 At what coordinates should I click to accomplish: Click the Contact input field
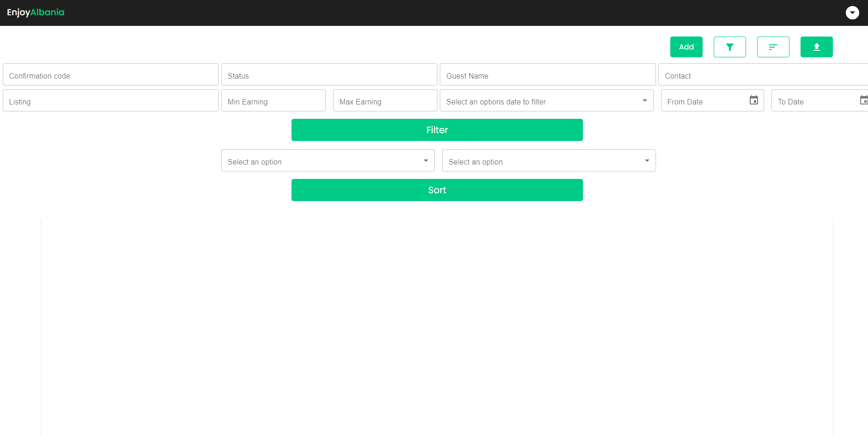(x=762, y=75)
